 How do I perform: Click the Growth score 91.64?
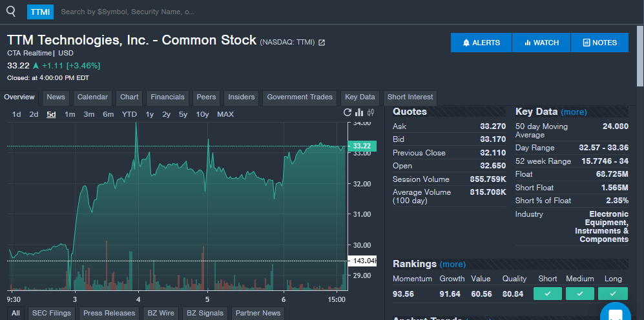click(x=450, y=294)
